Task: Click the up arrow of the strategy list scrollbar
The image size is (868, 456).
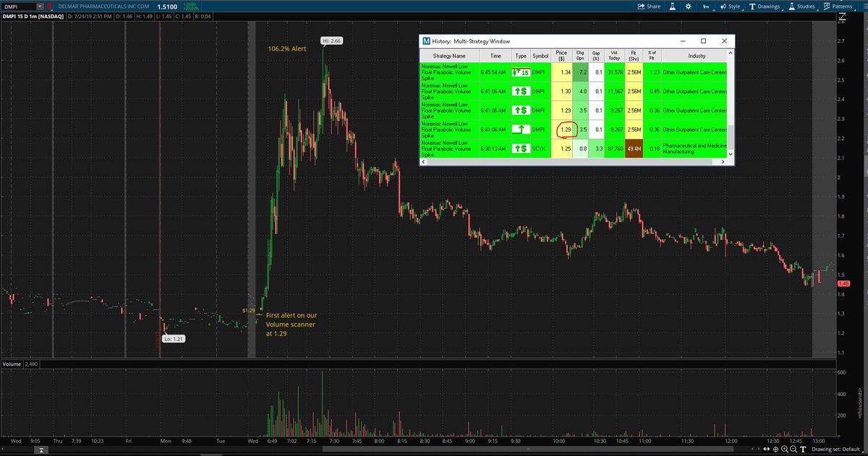Action: (731, 53)
